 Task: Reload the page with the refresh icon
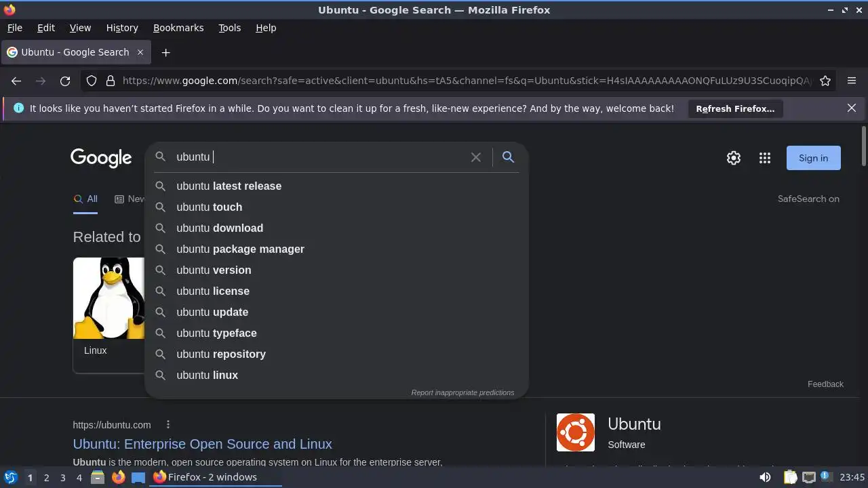point(65,81)
